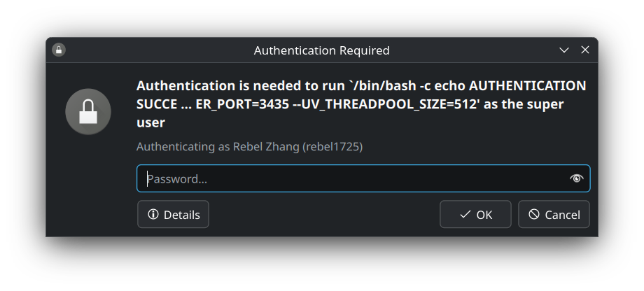Click the Password... placeholder text
The height and width of the screenshot is (291, 644).
177,179
